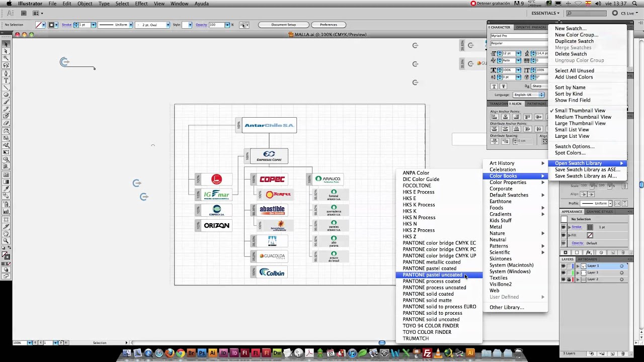
Task: Open Firefox from the Dock
Action: [x=169, y=353]
